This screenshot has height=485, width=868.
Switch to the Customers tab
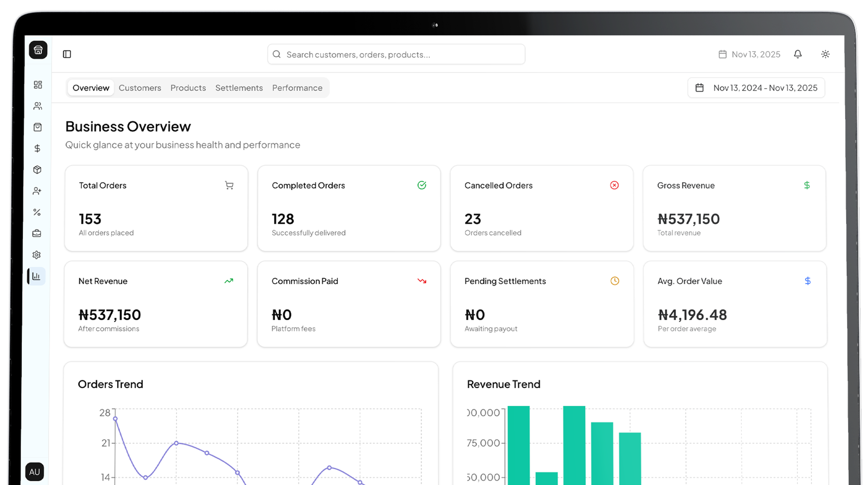[x=140, y=88]
